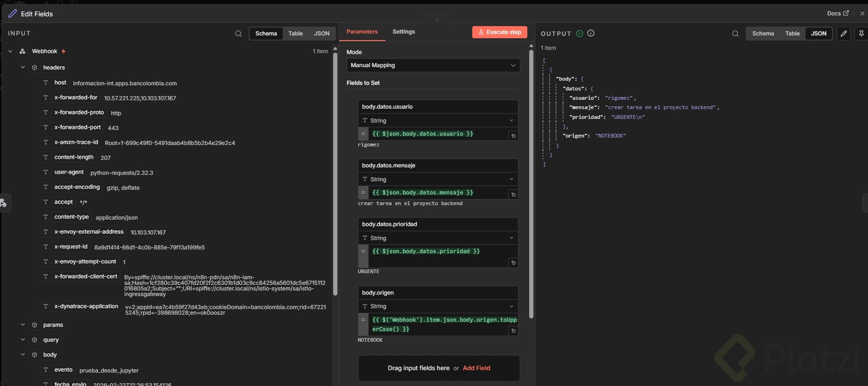Click the type icon next to x-request-id
The height and width of the screenshot is (386, 868).
point(46,247)
